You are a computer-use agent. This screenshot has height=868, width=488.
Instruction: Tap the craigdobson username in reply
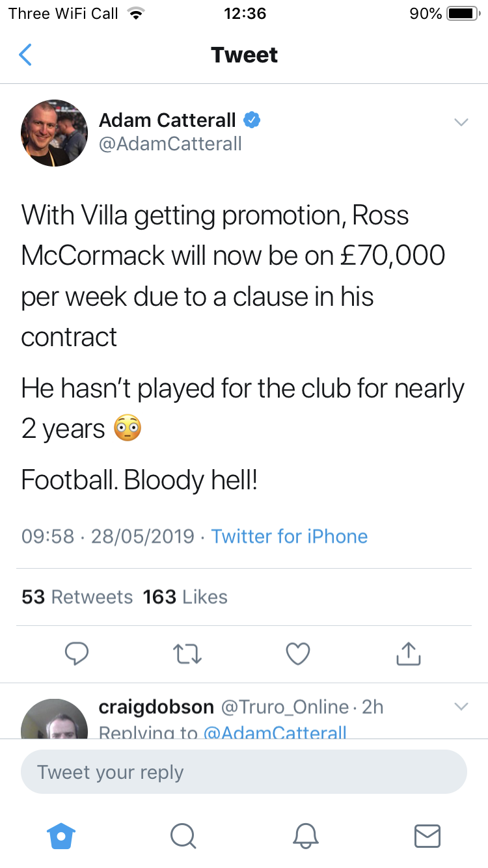(156, 707)
